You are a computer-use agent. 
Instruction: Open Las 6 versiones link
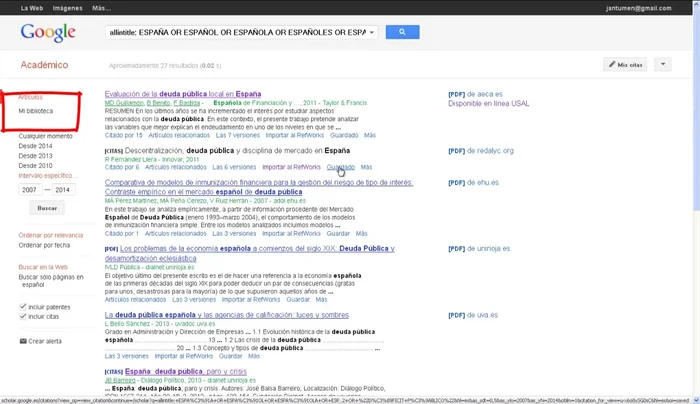[234, 167]
